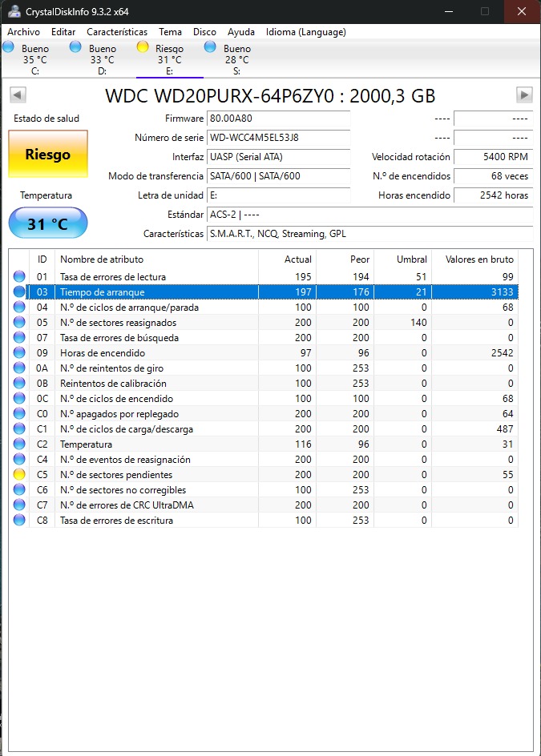This screenshot has height=756, width=541.
Task: Click the Características field S.M.A.R.T., NCQ
Action: coord(370,235)
